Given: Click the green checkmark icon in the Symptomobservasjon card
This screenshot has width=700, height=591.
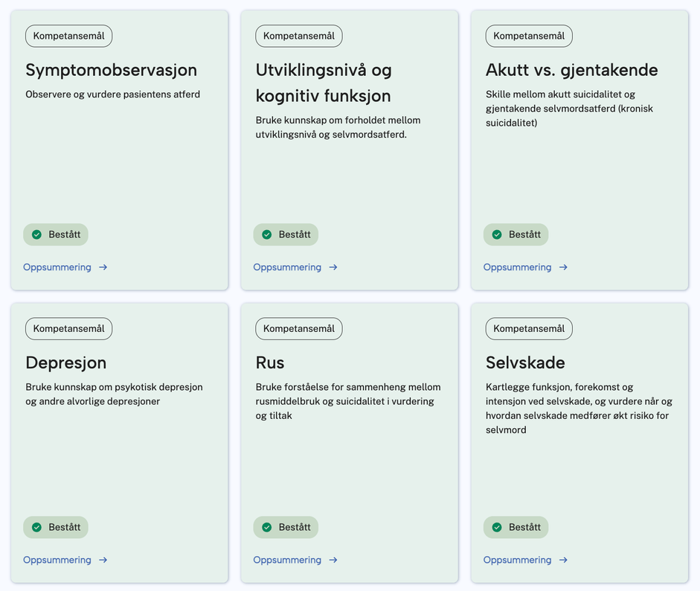Looking at the screenshot, I should point(36,234).
